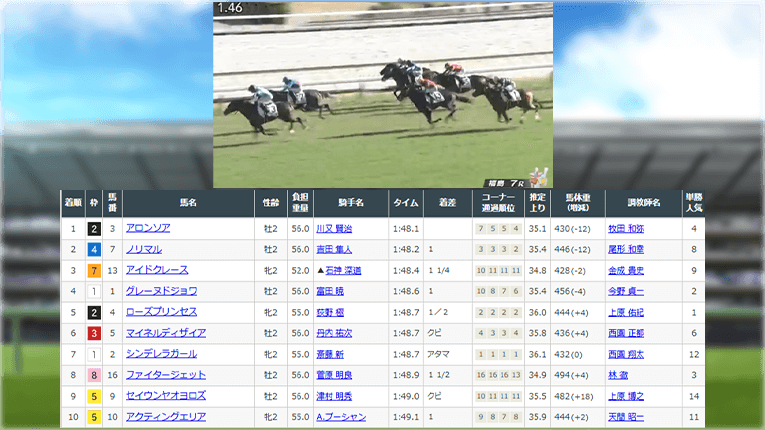The width and height of the screenshot is (765, 430).
Task: Click blue frame badge 4
Action: coord(94,249)
